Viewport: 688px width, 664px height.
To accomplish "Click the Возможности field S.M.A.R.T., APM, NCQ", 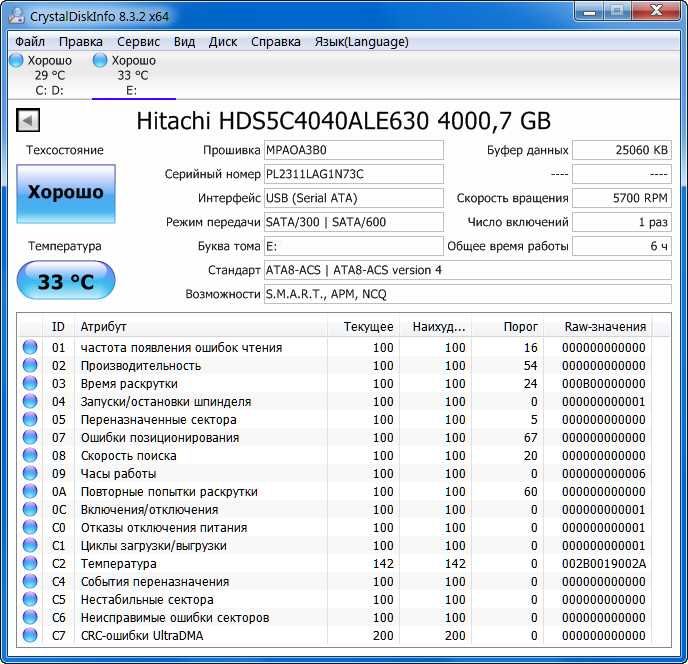I will click(x=468, y=294).
